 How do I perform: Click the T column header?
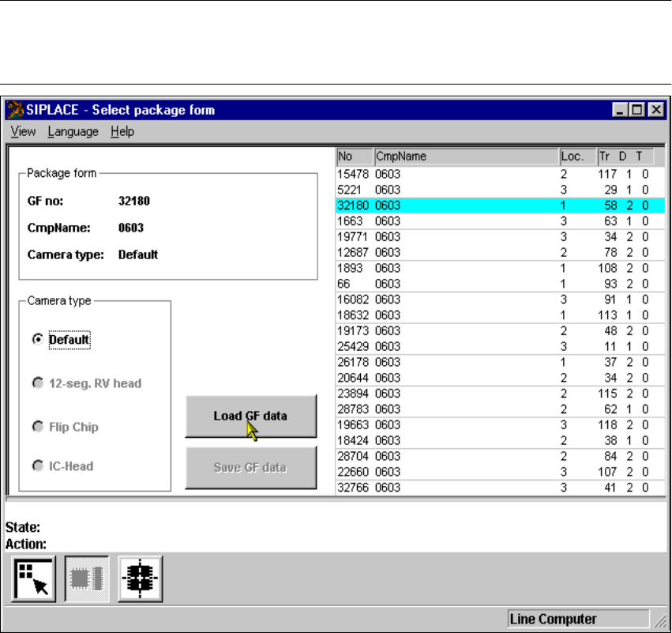pos(639,156)
